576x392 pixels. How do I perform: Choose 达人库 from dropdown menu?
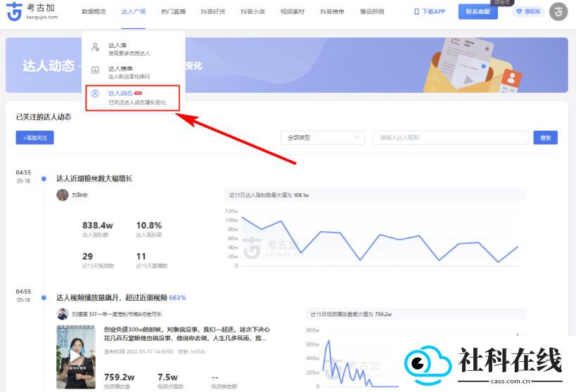tap(133, 48)
